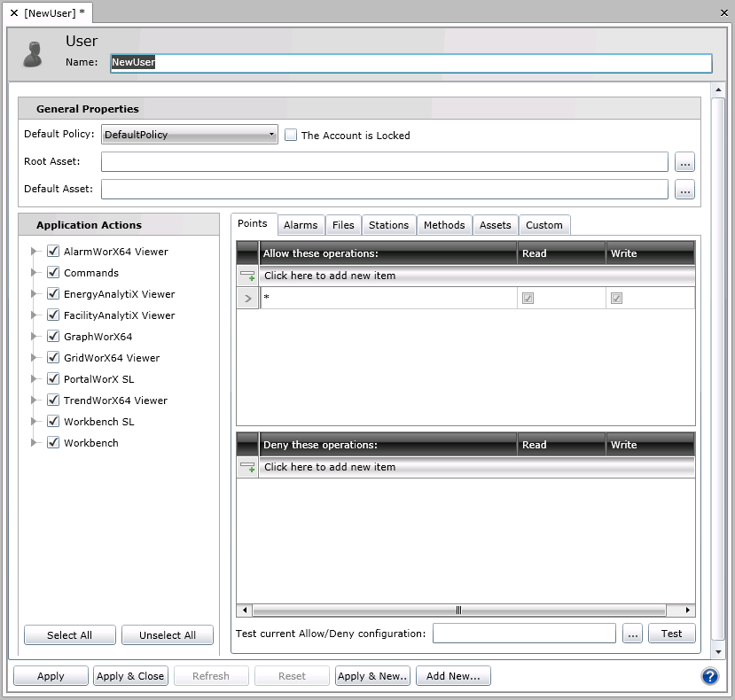Click browse ellipsis next to Test field
This screenshot has width=735, height=700.
[631, 634]
